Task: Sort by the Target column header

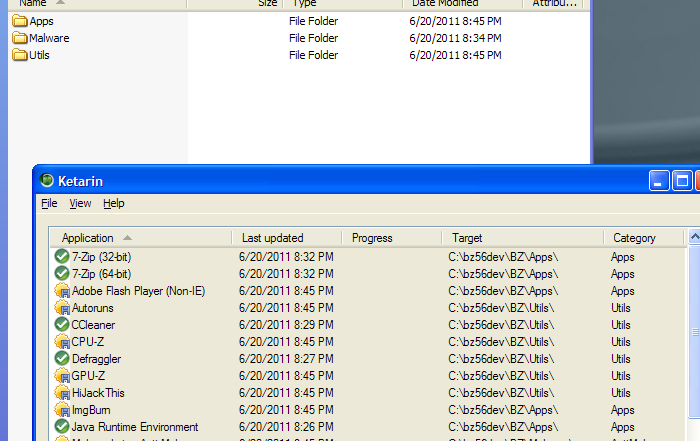Action: pyautogui.click(x=522, y=238)
